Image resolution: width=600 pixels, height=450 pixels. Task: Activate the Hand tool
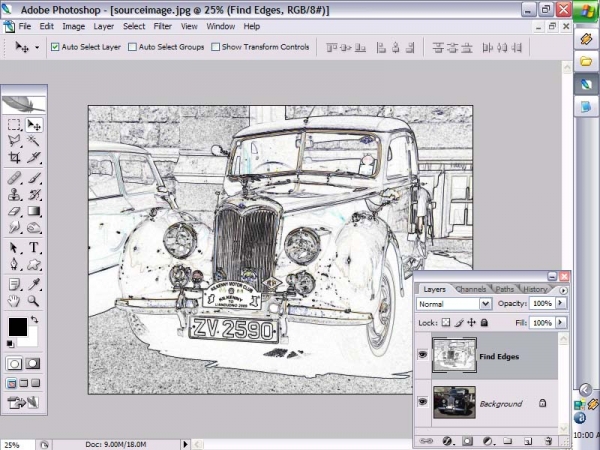(x=14, y=301)
